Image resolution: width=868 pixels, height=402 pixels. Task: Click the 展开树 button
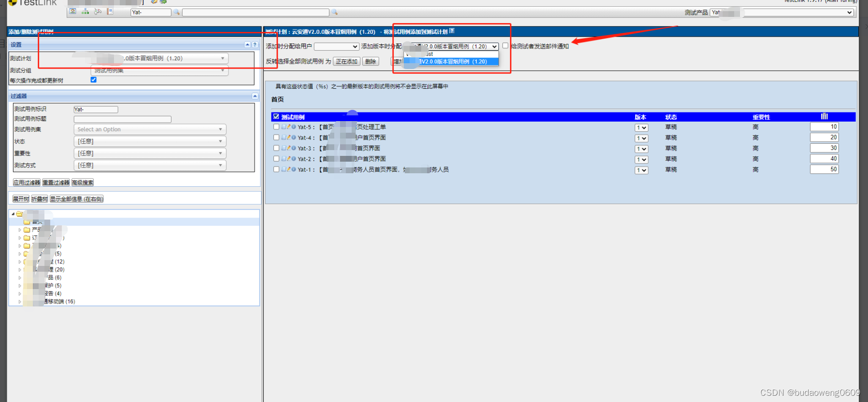(21, 199)
